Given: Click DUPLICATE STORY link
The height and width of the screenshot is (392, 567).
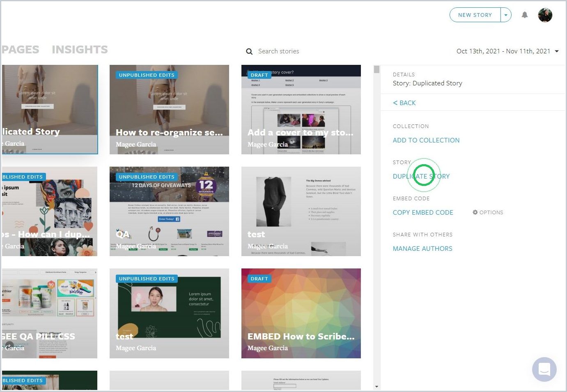Looking at the screenshot, I should coord(421,177).
